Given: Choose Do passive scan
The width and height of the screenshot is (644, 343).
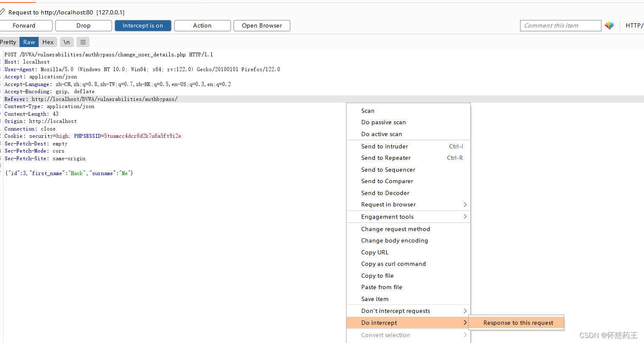Looking at the screenshot, I should [408, 122].
